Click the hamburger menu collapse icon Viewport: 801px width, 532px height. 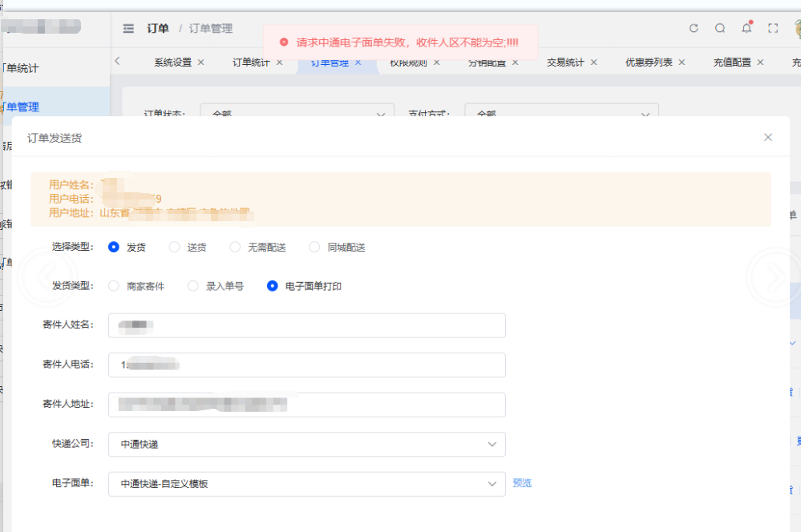[128, 28]
